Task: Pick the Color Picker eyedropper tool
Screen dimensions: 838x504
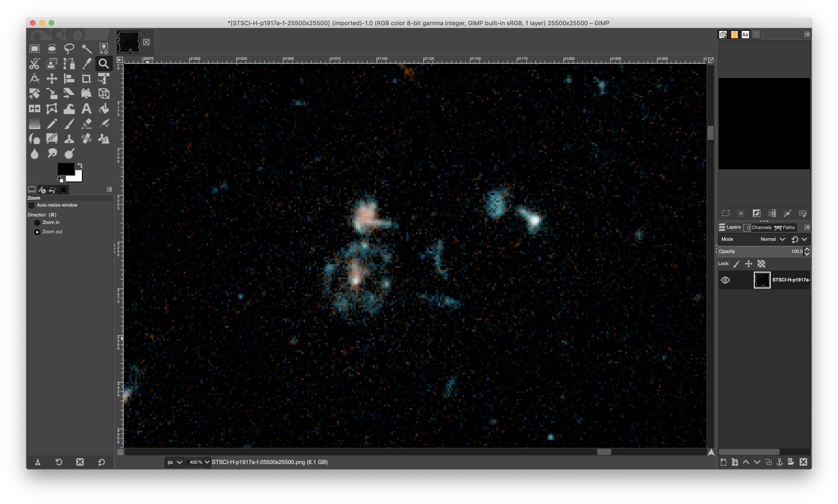Action: (86, 64)
